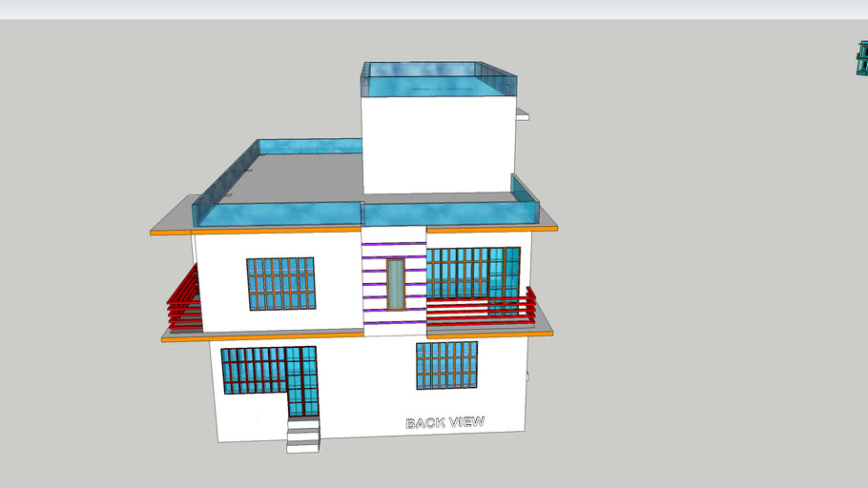The width and height of the screenshot is (868, 488).
Task: Click the BACK VIEW text on wall
Action: point(444,422)
